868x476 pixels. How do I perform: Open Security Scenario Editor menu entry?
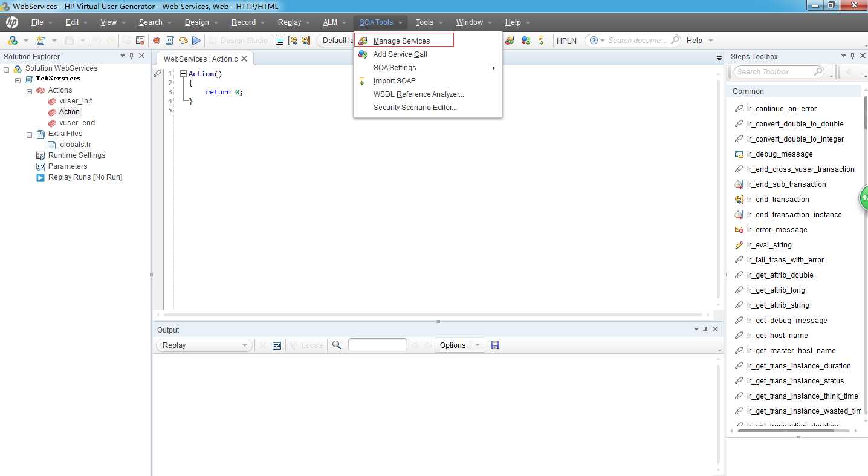click(415, 108)
